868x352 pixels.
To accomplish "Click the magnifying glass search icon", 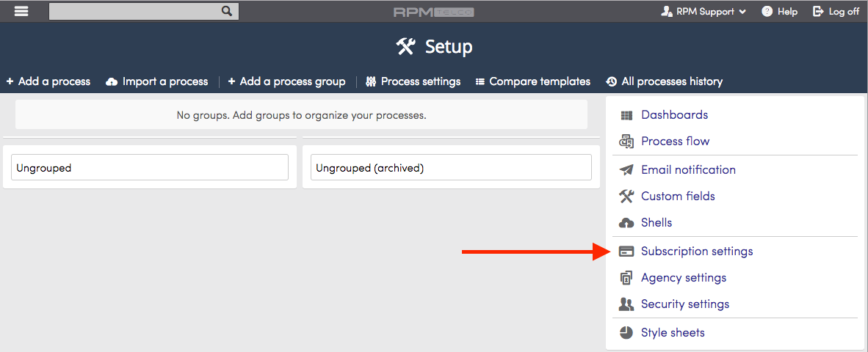I will pos(226,11).
